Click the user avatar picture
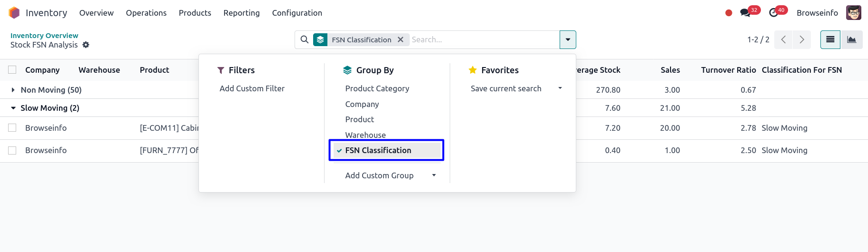 [854, 13]
